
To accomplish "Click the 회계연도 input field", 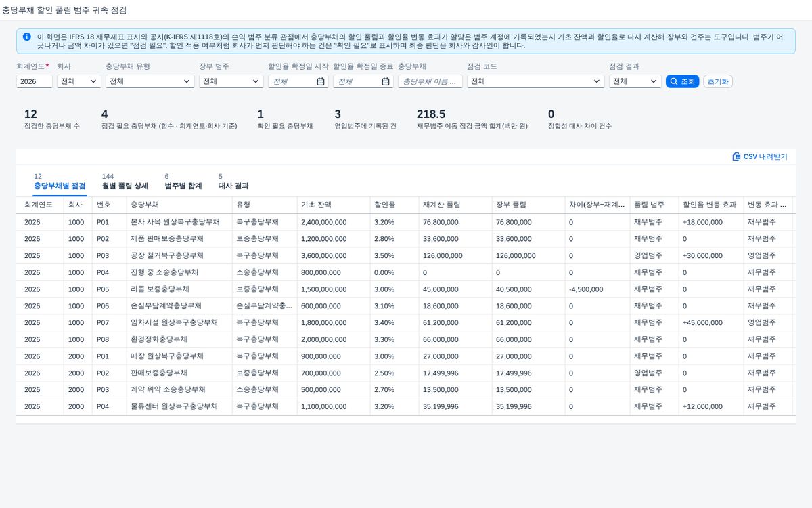I will (35, 81).
